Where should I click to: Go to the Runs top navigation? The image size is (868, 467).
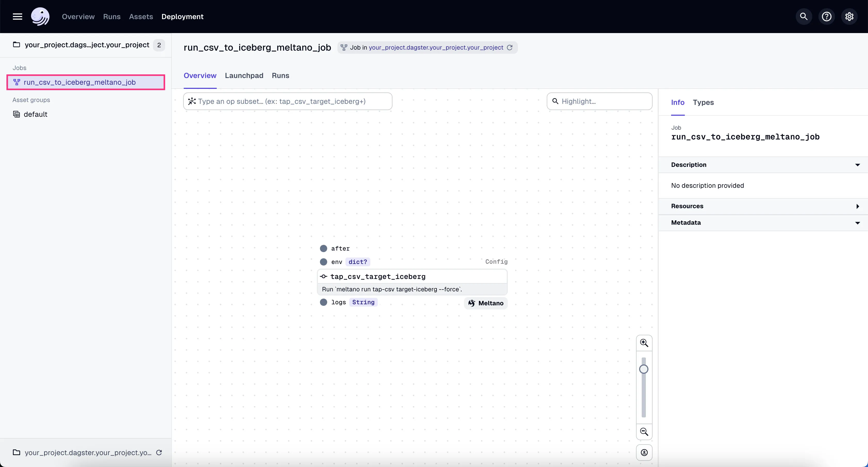coord(112,17)
